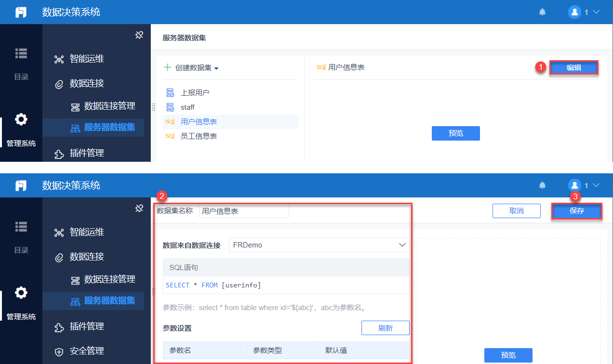The width and height of the screenshot is (613, 364).
Task: Click the pin icon in upper sidebar panel
Action: [x=139, y=35]
